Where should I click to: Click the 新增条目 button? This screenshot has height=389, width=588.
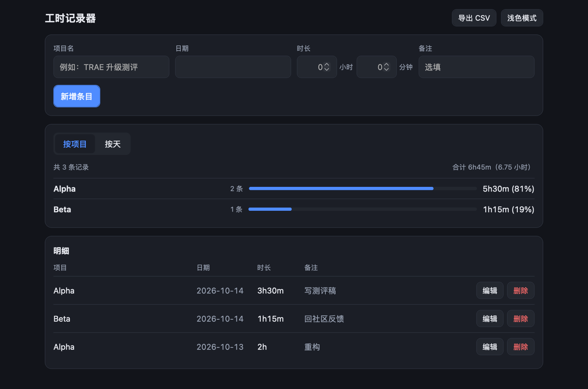click(77, 96)
